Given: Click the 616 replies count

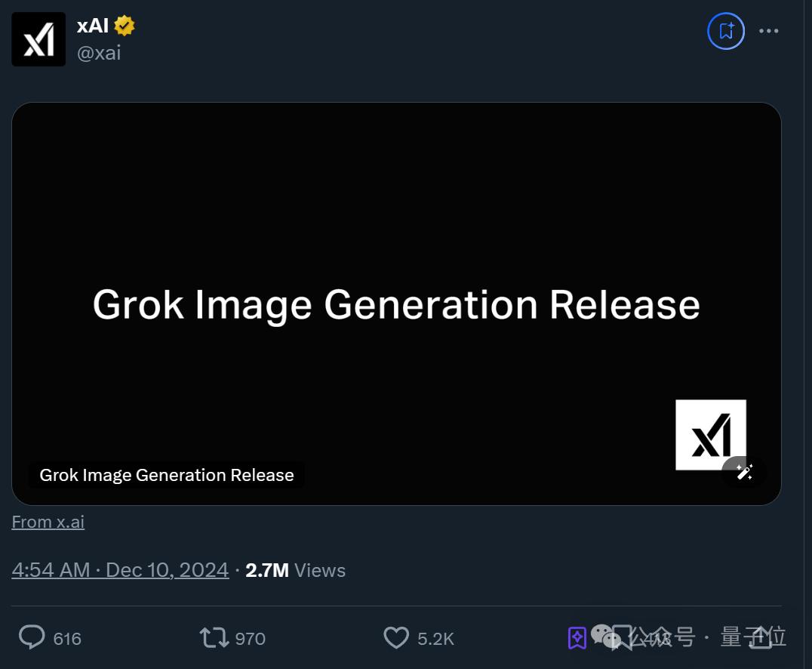Looking at the screenshot, I should click(67, 639).
